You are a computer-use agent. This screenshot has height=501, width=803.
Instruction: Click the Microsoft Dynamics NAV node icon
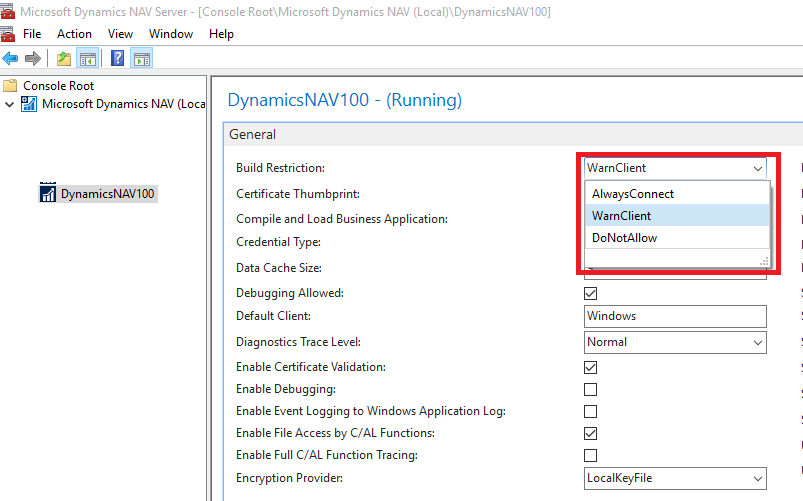click(x=29, y=104)
